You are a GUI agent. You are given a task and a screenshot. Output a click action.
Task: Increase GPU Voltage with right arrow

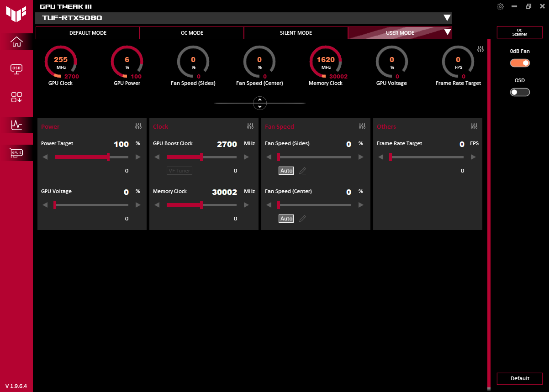[x=138, y=205]
